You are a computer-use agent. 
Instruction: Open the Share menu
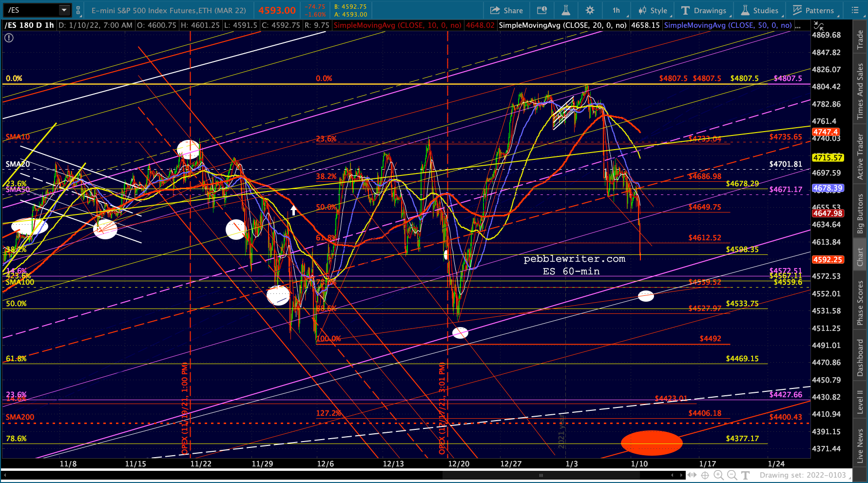pos(506,10)
